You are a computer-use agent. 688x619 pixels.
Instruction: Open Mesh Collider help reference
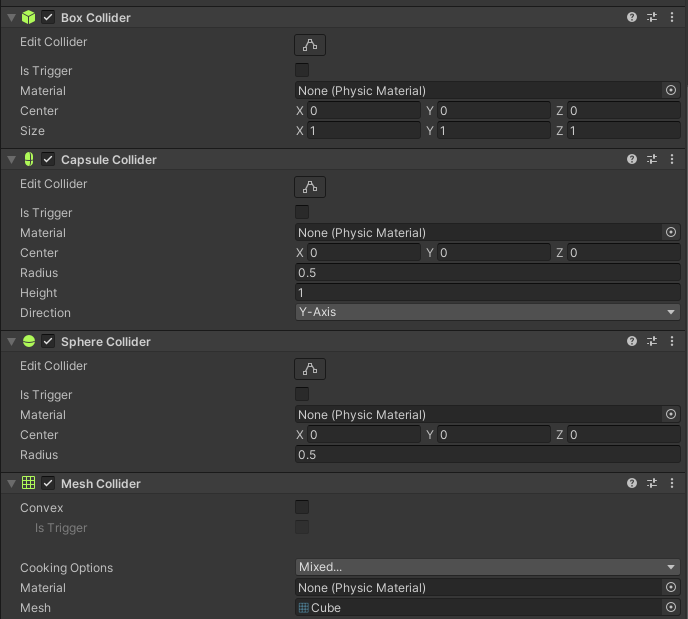click(x=632, y=483)
